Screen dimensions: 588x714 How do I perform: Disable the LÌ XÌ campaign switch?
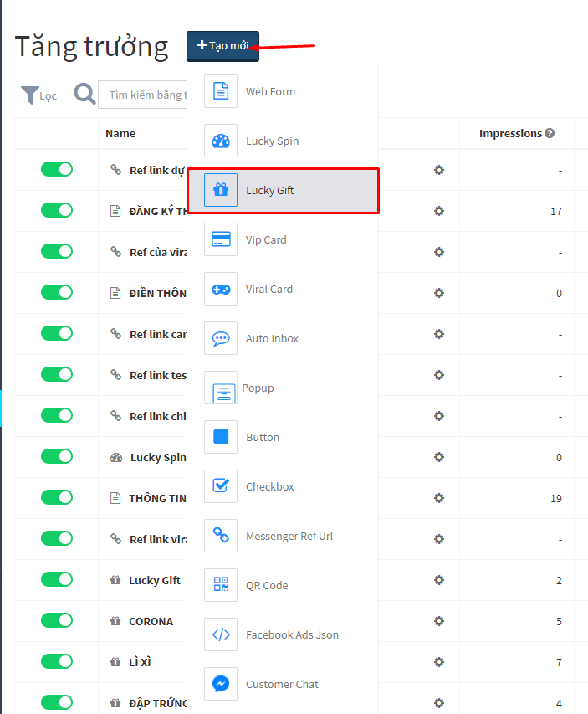coord(57,661)
